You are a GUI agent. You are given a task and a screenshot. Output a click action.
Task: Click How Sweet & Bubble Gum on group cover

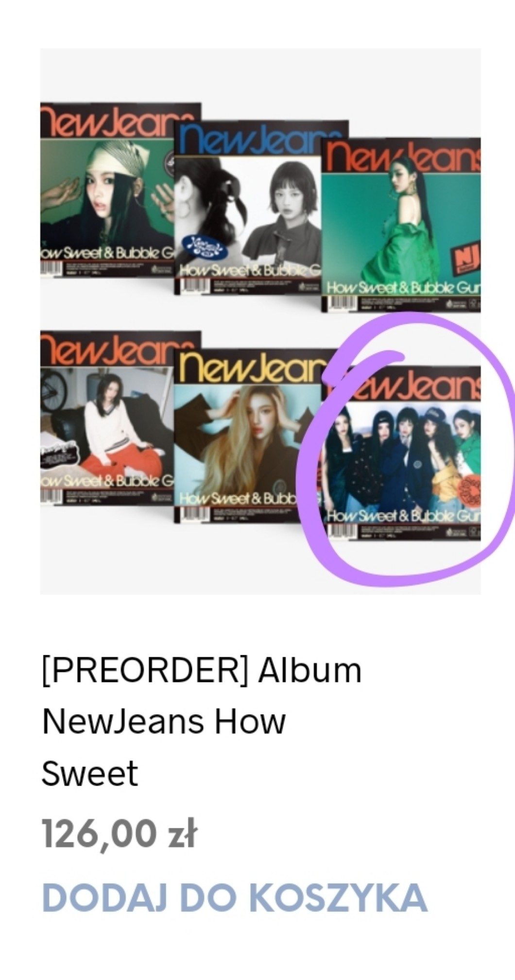404,516
